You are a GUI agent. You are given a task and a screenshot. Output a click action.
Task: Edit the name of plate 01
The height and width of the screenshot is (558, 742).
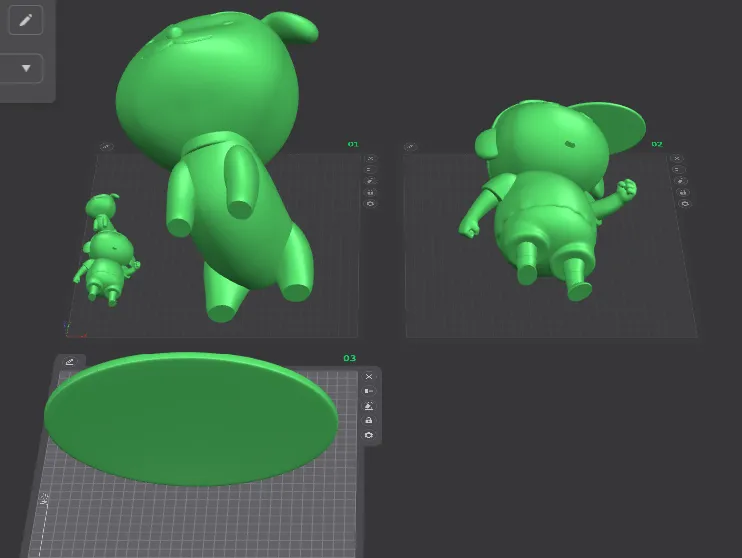pyautogui.click(x=107, y=147)
